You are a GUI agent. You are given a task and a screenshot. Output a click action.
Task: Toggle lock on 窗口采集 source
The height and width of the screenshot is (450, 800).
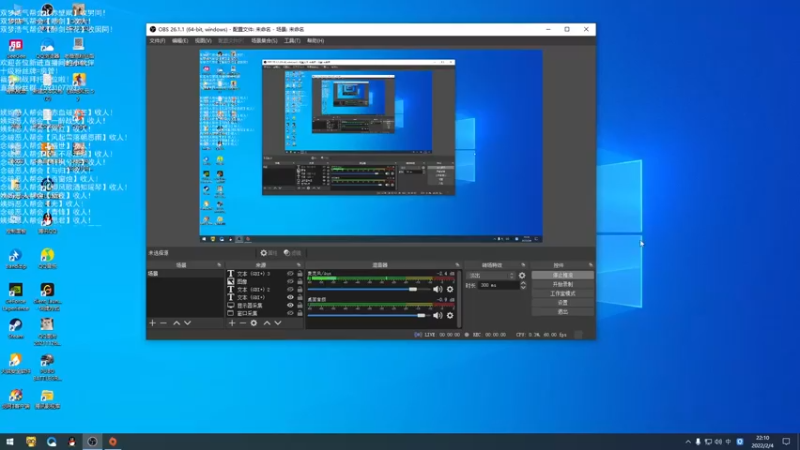click(x=300, y=313)
